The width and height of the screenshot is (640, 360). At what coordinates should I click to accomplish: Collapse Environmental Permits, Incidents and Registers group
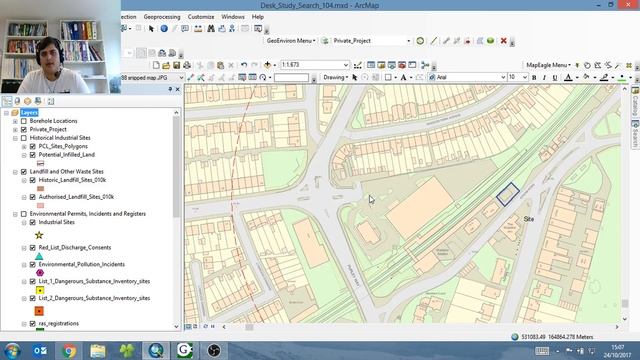15,214
